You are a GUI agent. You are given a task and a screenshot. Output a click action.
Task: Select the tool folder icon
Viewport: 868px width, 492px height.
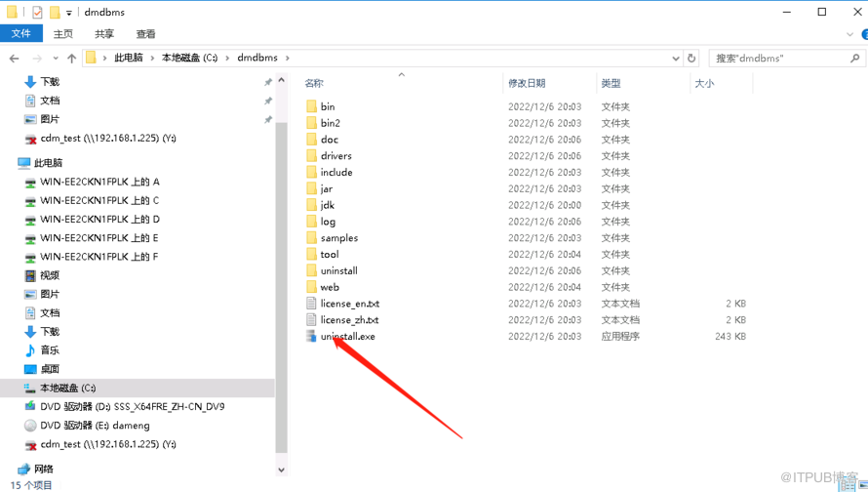click(312, 255)
